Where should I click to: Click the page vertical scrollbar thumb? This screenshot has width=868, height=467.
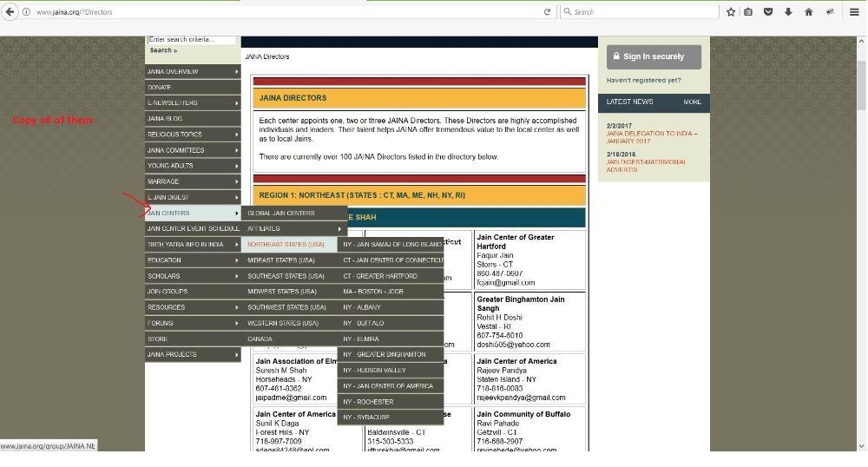click(861, 85)
